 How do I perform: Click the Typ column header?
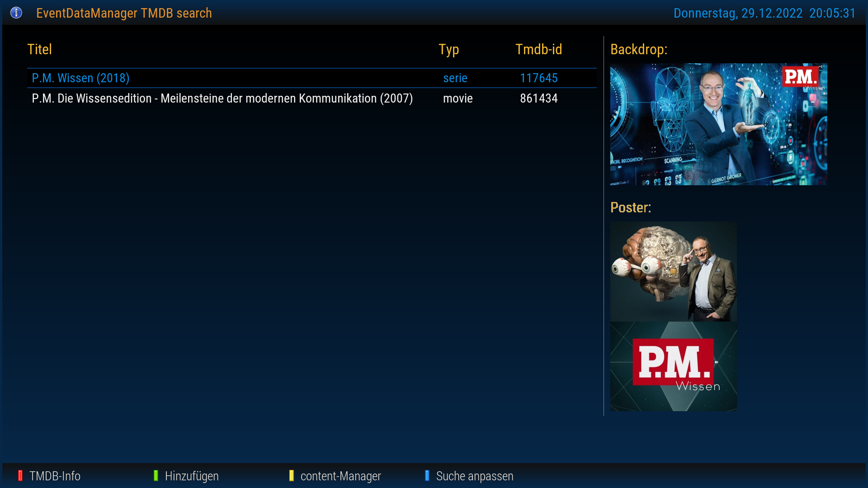click(x=448, y=49)
